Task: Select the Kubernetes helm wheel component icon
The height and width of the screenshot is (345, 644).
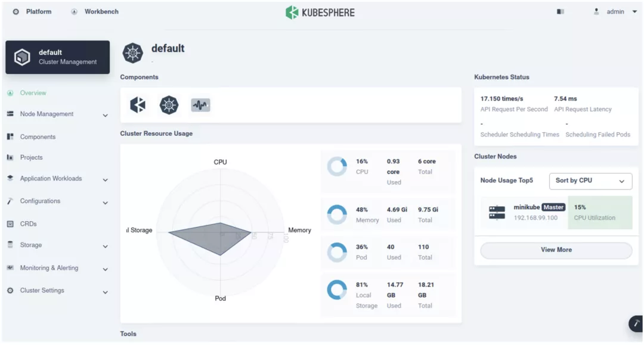Action: 169,104
